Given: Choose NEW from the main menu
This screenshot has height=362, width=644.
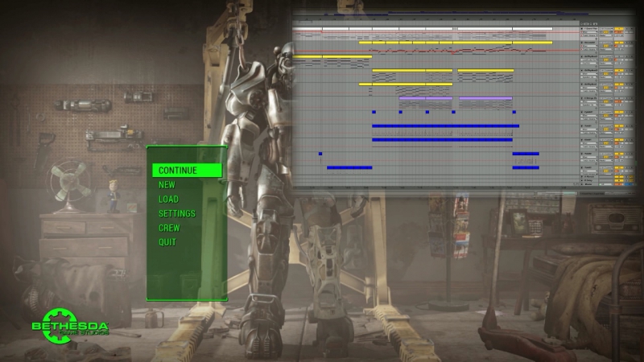Looking at the screenshot, I should 167,185.
